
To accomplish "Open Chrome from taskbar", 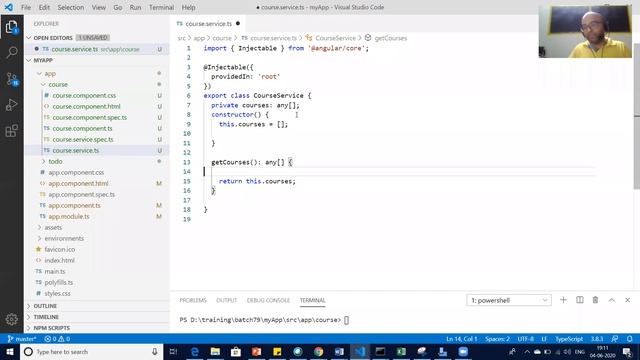I will point(318,352).
